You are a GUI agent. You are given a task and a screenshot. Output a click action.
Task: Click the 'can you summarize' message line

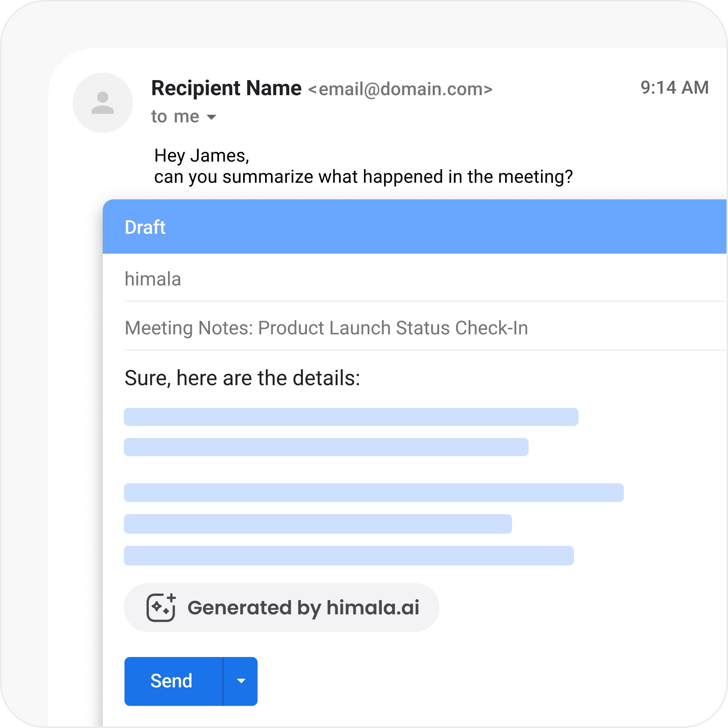pyautogui.click(x=363, y=177)
